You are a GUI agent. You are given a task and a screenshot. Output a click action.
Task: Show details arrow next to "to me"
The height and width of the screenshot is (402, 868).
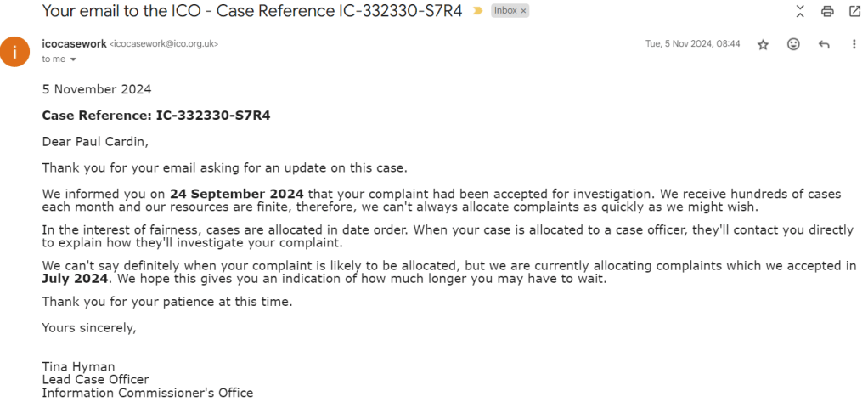click(73, 59)
